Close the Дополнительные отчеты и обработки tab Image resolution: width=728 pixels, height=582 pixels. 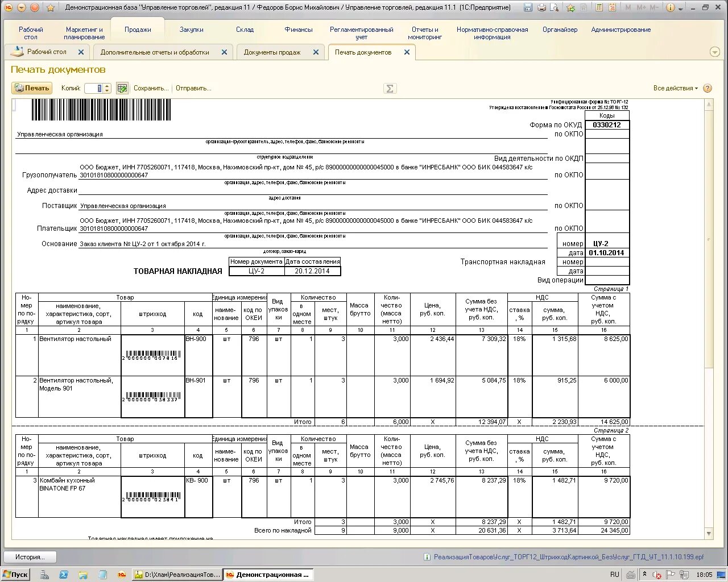point(224,52)
